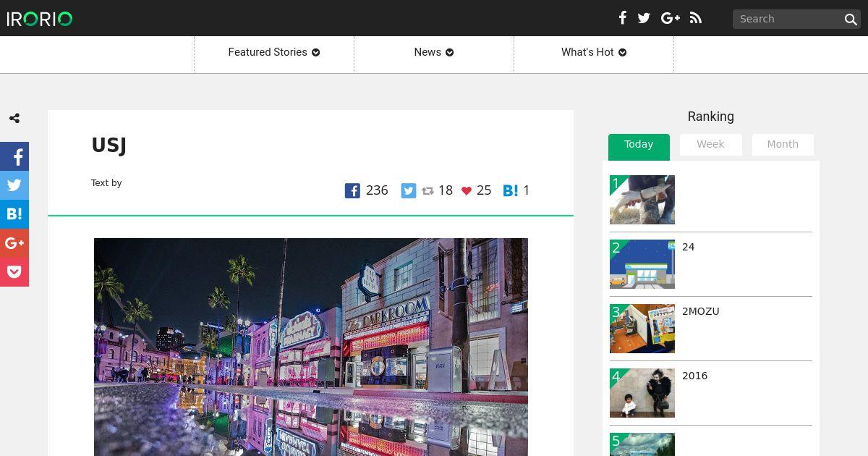This screenshot has height=456, width=868.
Task: Click the Text by label
Action: [x=106, y=183]
